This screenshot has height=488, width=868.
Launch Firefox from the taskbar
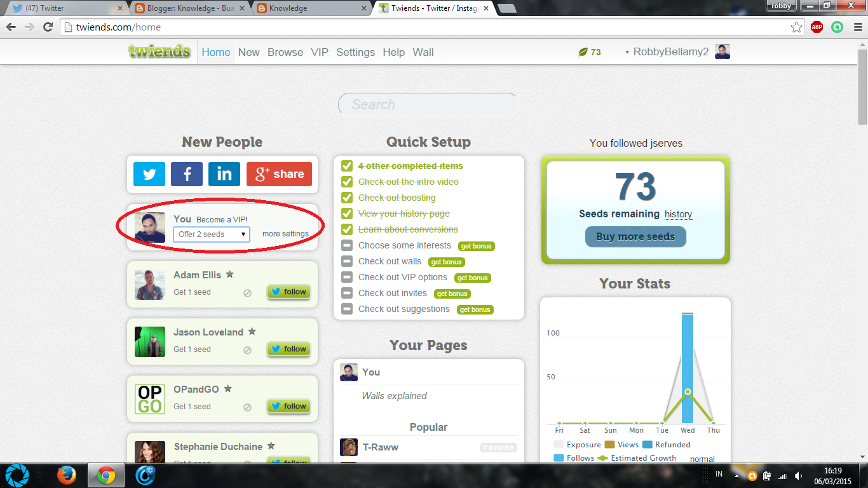pyautogui.click(x=67, y=475)
